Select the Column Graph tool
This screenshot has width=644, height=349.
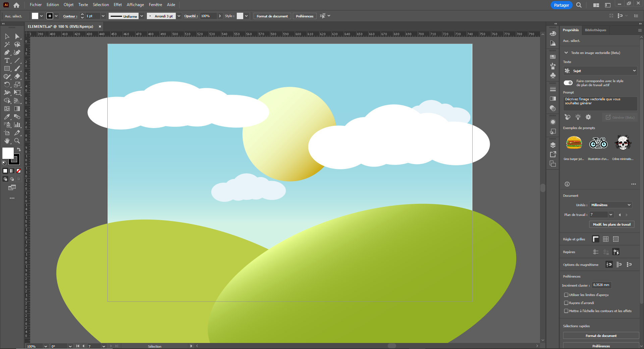(17, 125)
